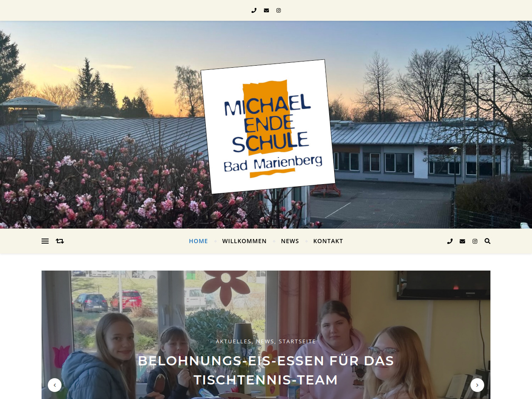Open the KONTAKT menu item
532x399 pixels.
[328, 241]
